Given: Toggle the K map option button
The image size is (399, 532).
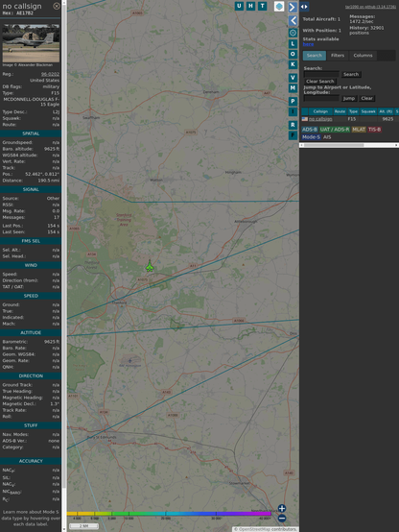Looking at the screenshot, I should 293,64.
